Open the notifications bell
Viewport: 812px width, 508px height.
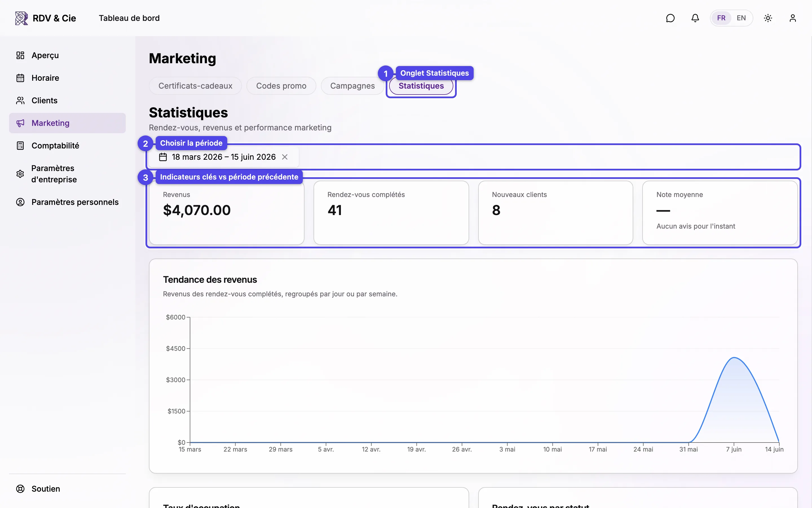tap(695, 18)
